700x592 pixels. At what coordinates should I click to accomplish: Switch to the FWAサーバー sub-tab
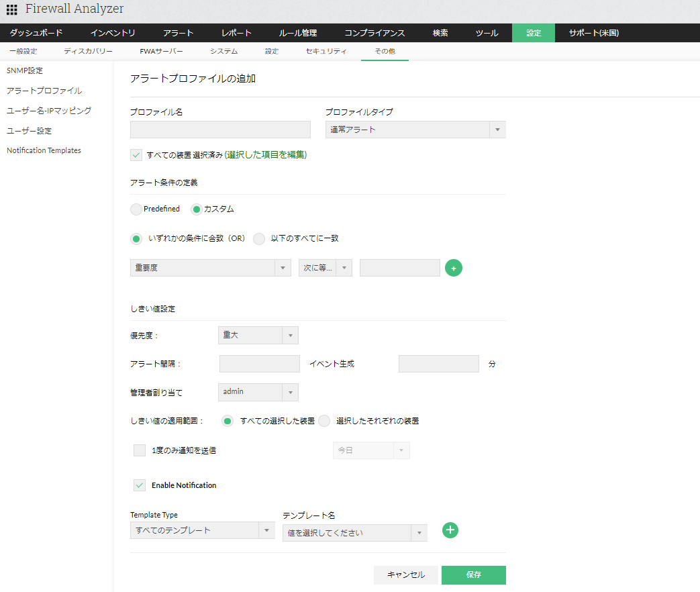click(x=161, y=51)
